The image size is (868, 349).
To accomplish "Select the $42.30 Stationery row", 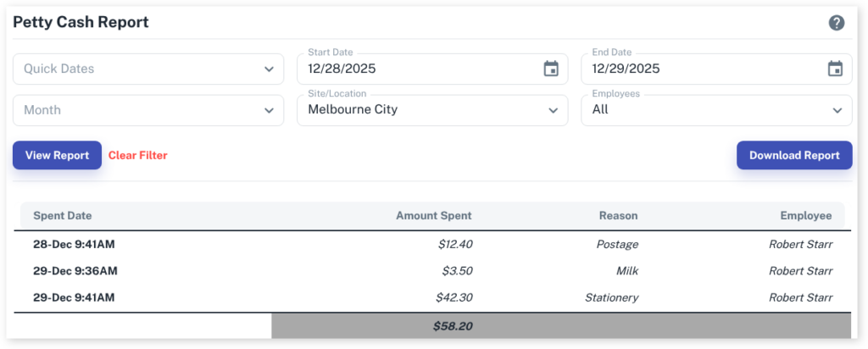I will pos(432,297).
